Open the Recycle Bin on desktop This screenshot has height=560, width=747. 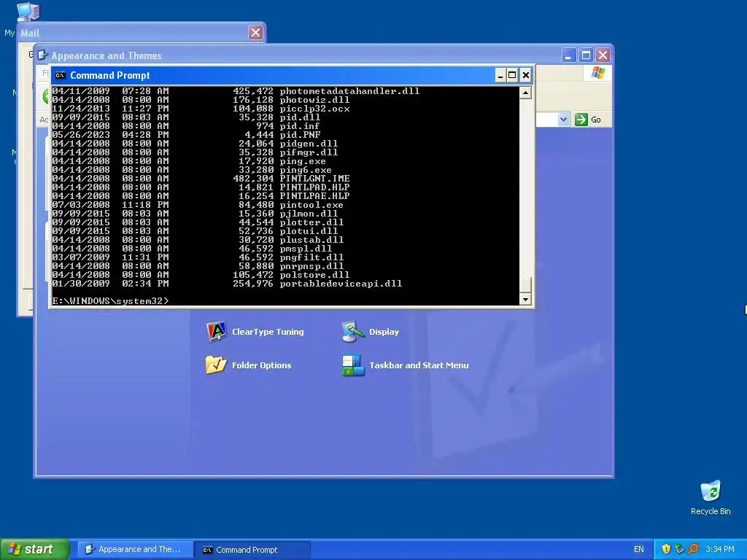point(711,491)
